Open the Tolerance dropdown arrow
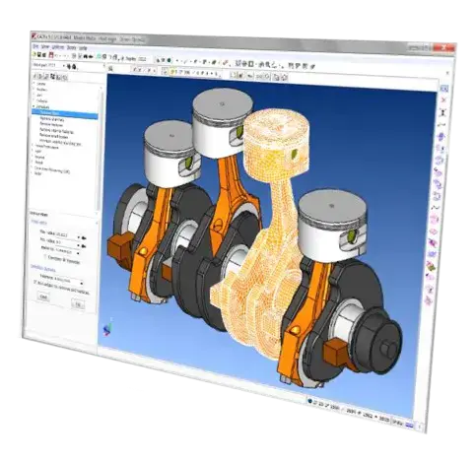 point(81,283)
